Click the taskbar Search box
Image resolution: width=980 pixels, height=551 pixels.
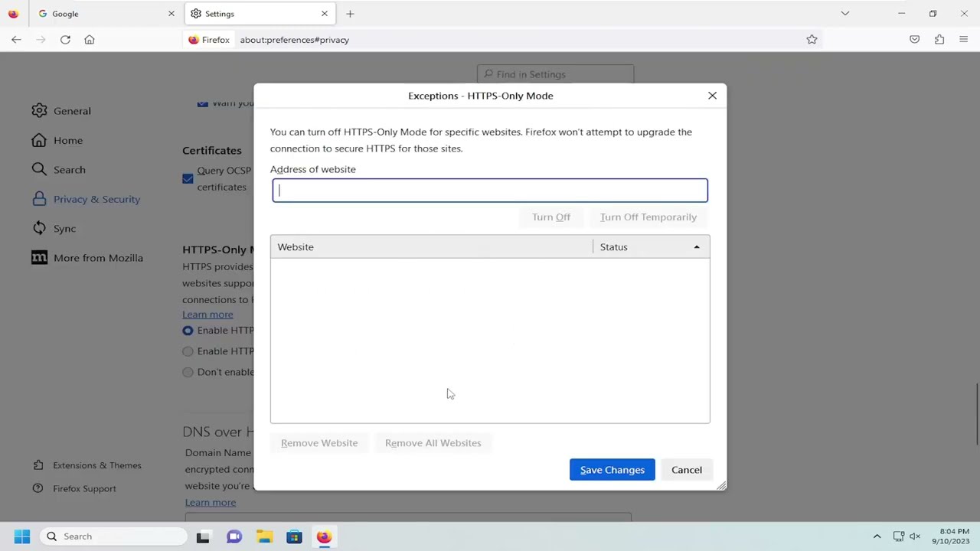(x=114, y=536)
